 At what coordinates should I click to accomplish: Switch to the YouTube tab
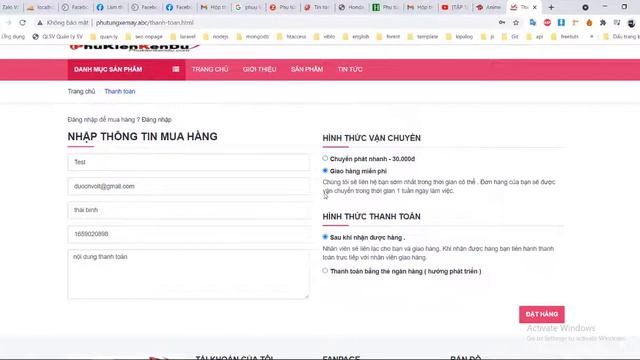pyautogui.click(x=455, y=7)
